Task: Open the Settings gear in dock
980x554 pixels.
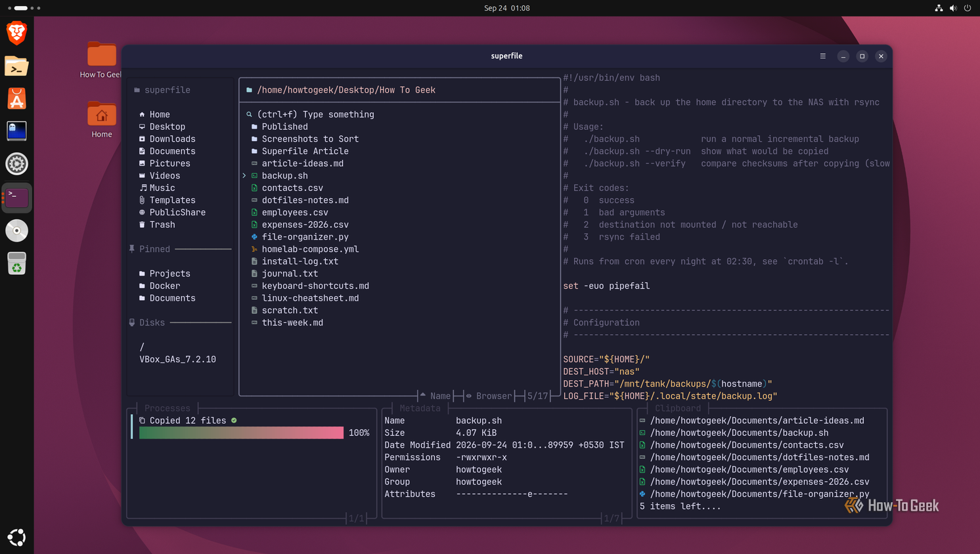Action: coord(16,164)
